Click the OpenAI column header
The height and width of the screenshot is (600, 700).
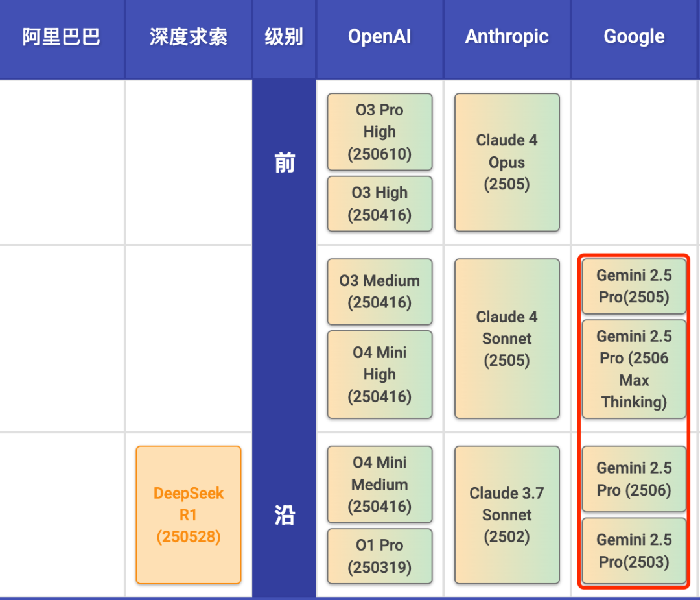pos(379,36)
